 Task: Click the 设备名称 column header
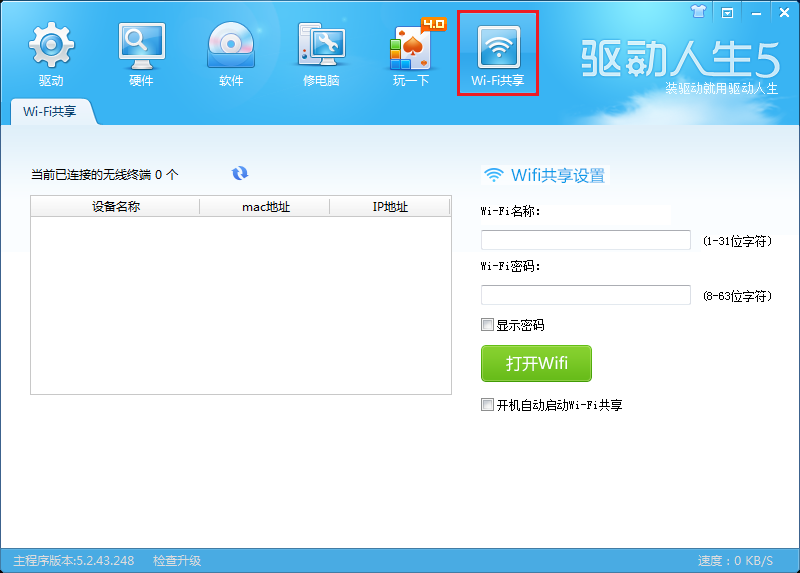[115, 207]
